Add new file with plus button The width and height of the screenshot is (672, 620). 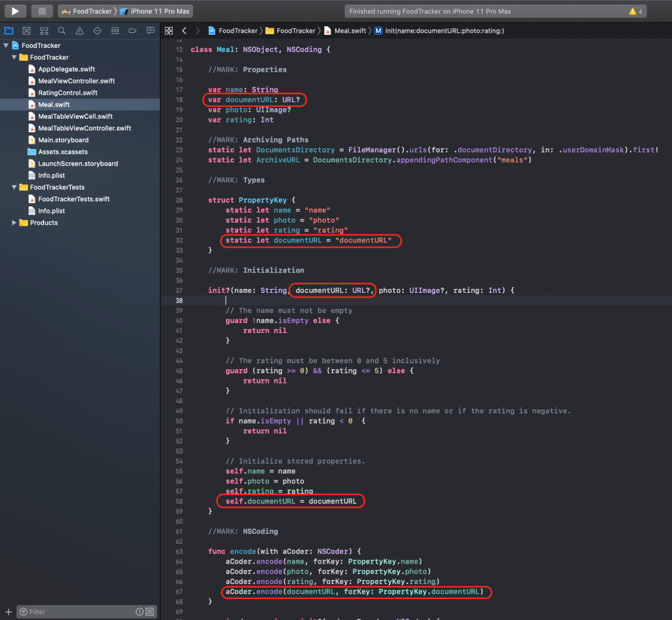click(8, 612)
